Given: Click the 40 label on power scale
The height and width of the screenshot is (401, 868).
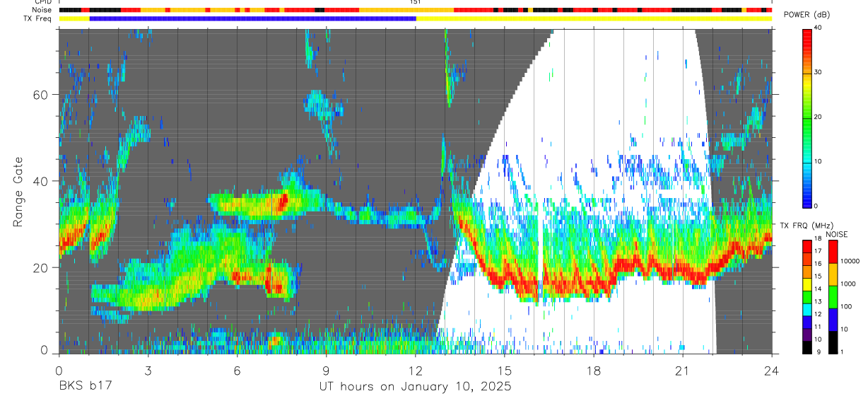Looking at the screenshot, I should pos(819,28).
